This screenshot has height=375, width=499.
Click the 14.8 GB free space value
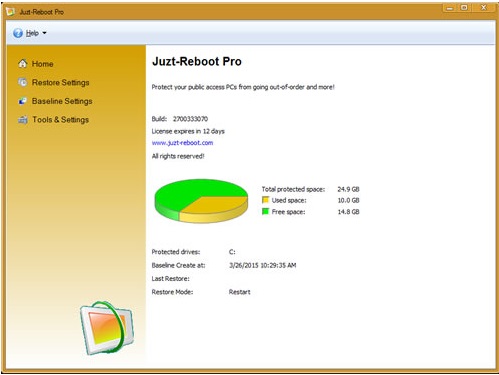[x=348, y=212]
